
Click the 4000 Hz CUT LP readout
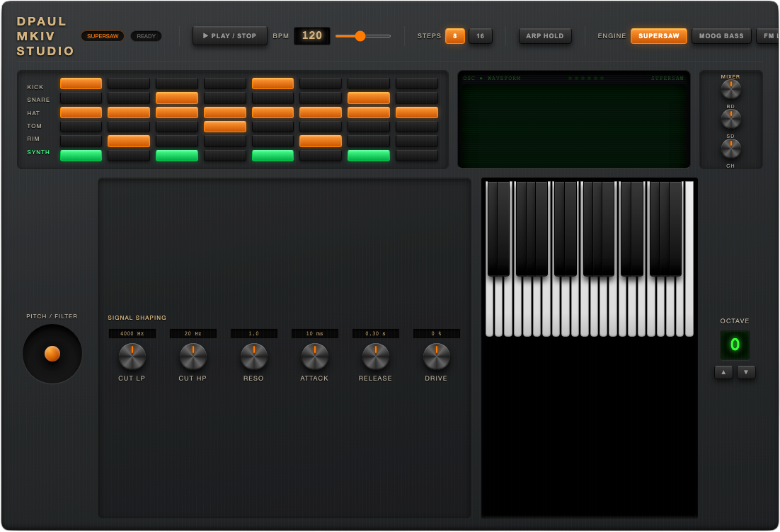(132, 334)
